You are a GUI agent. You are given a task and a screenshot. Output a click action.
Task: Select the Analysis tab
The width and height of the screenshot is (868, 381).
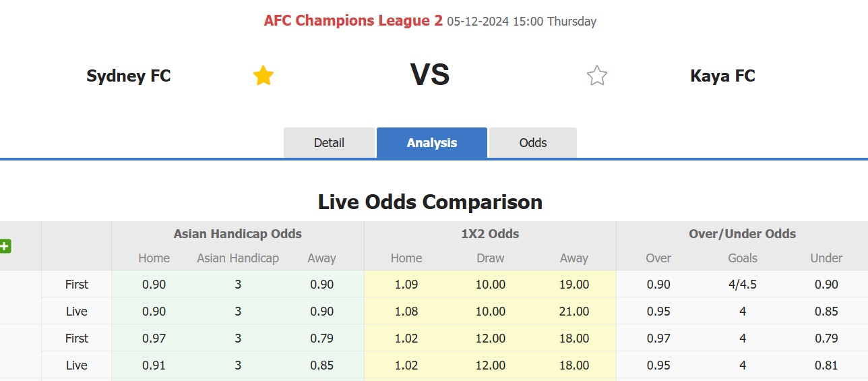click(x=432, y=143)
